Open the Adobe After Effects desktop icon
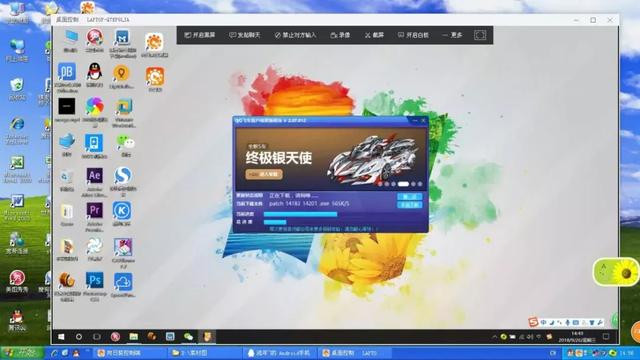Screen dimensions: 640x360 94,176
